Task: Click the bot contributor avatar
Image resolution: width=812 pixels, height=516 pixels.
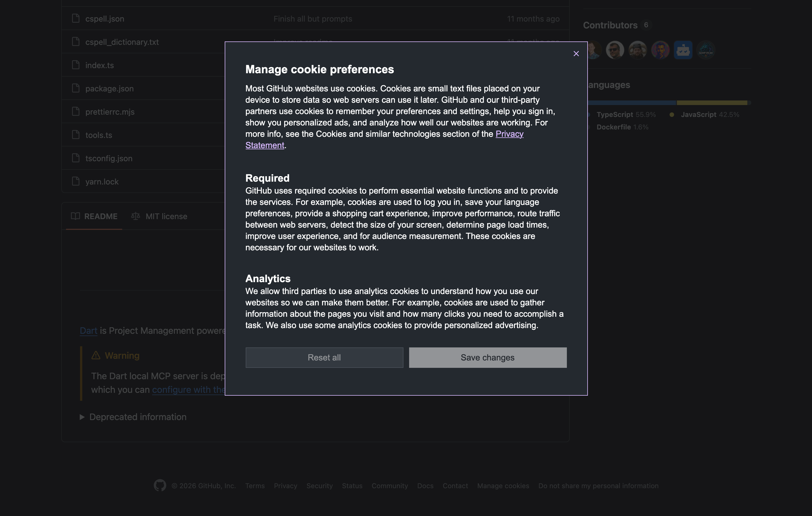Action: coord(683,50)
